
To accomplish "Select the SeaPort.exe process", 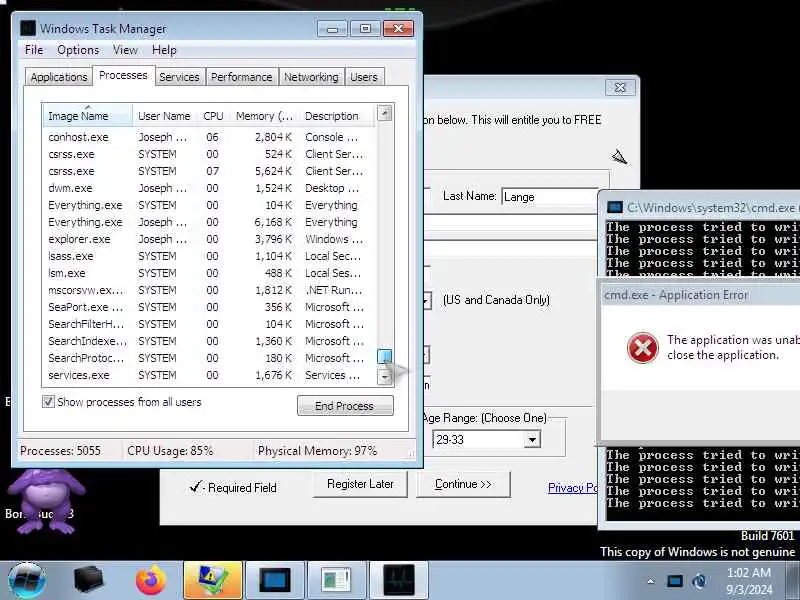I will 209,307.
